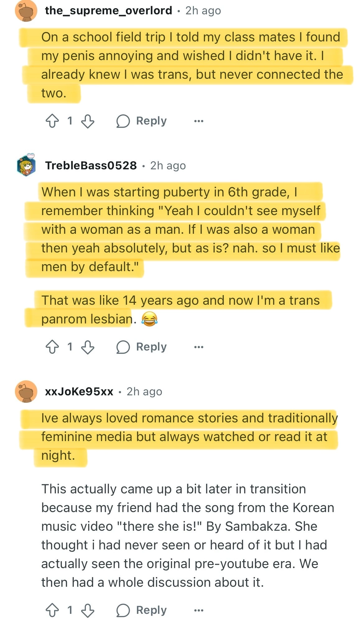Downvote xxJoKe95xx's comment

88,610
